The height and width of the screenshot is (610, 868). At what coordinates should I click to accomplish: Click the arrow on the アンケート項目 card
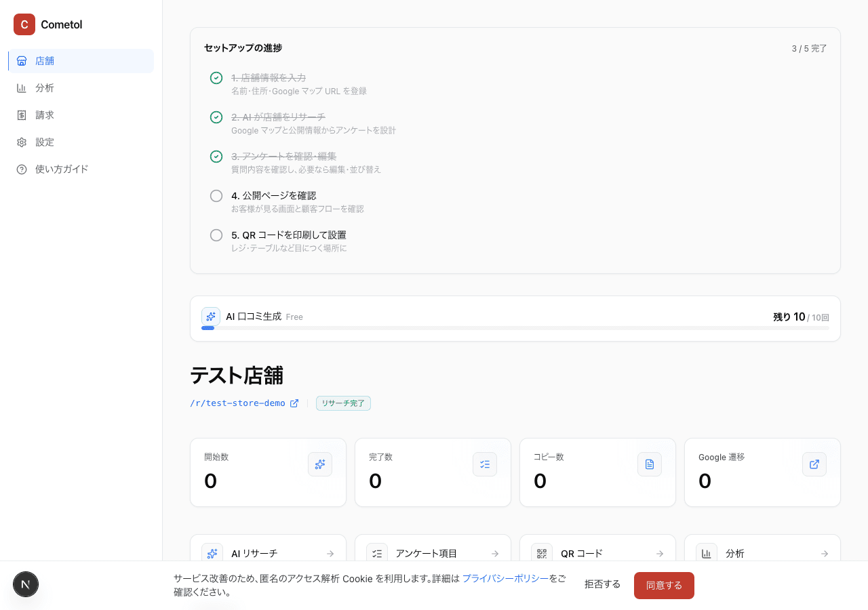tap(495, 554)
